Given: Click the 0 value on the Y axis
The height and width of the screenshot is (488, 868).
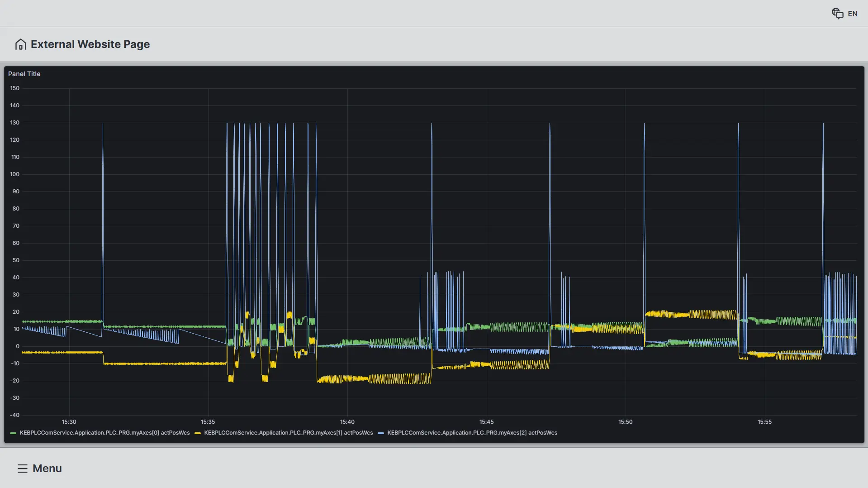Looking at the screenshot, I should [18, 346].
